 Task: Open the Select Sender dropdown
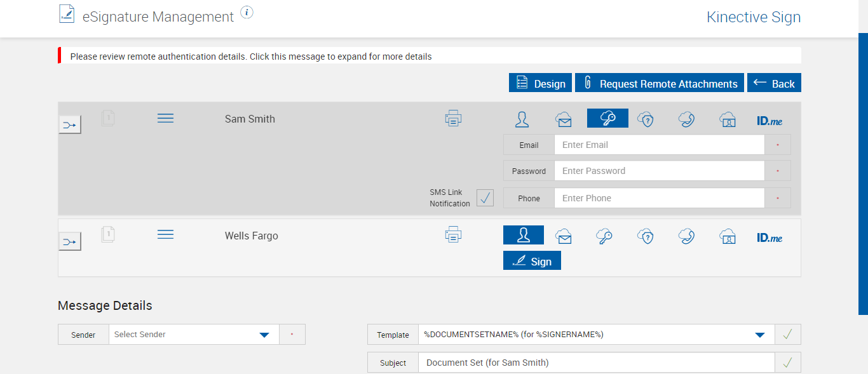coord(194,335)
